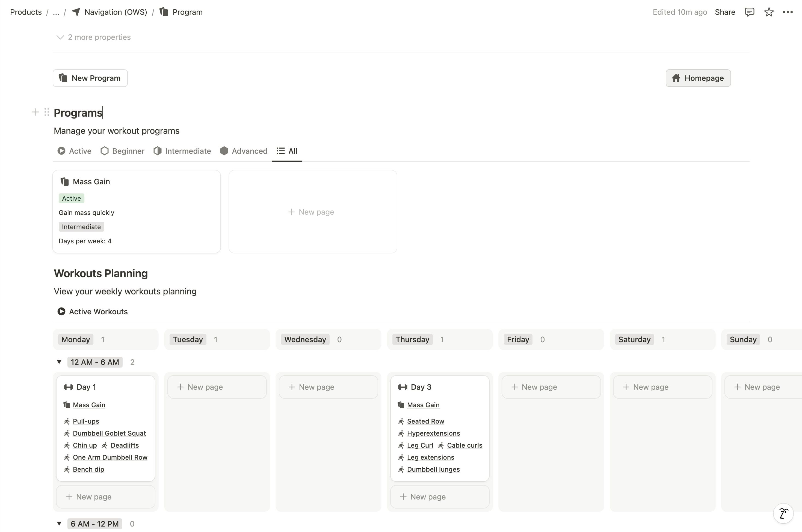Switch to the Advanced tab
This screenshot has width=802, height=532.
tap(244, 151)
